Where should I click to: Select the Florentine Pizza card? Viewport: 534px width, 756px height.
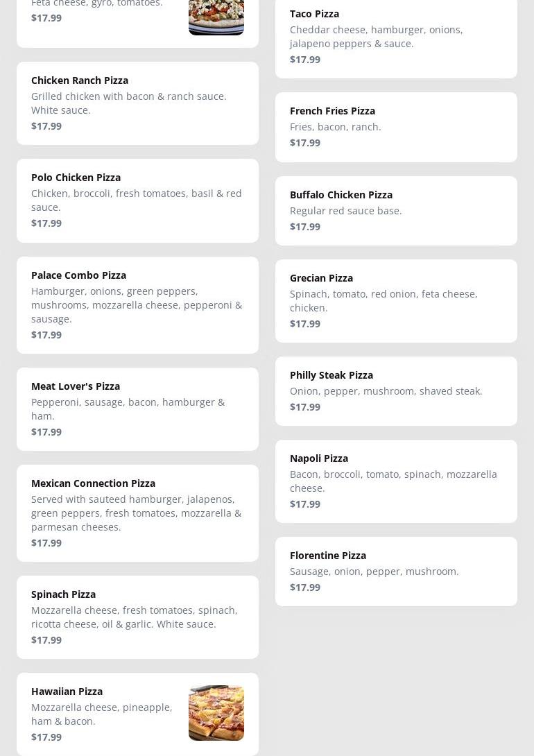pos(396,571)
